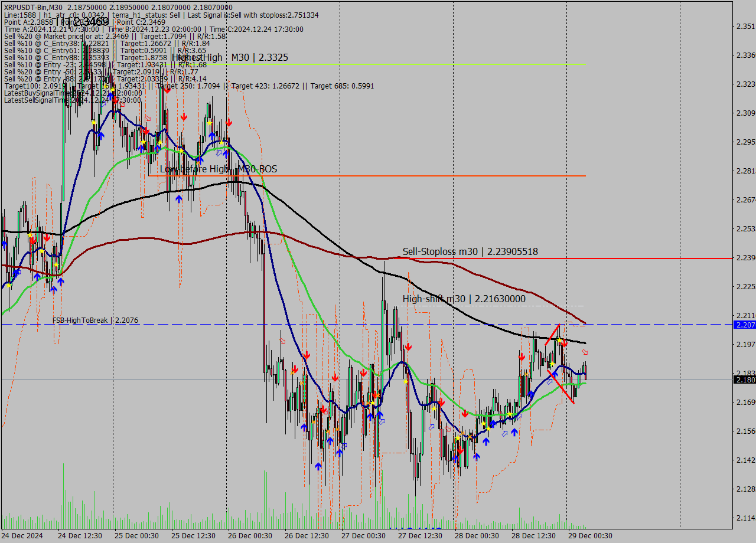Select 'High-shift m30 | 2.21630000' label
Screen dimensions: 756x543
click(464, 299)
